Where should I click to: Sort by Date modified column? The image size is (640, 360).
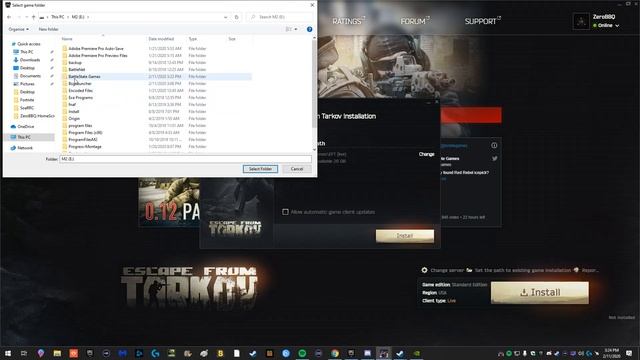tap(161, 39)
